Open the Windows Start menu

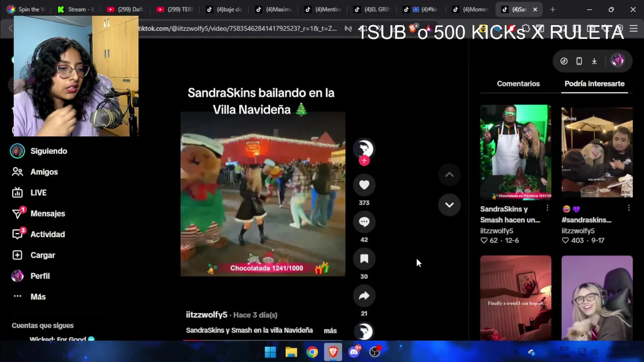point(270,352)
